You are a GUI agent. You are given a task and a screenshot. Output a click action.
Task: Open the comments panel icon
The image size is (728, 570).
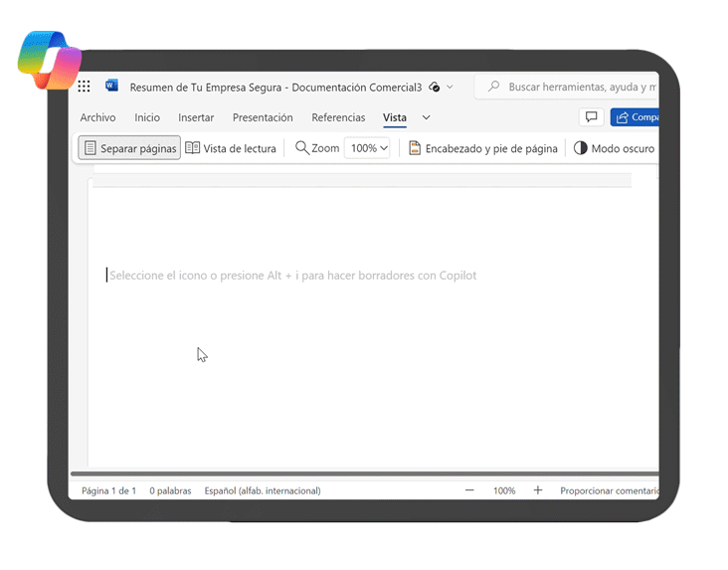(591, 117)
